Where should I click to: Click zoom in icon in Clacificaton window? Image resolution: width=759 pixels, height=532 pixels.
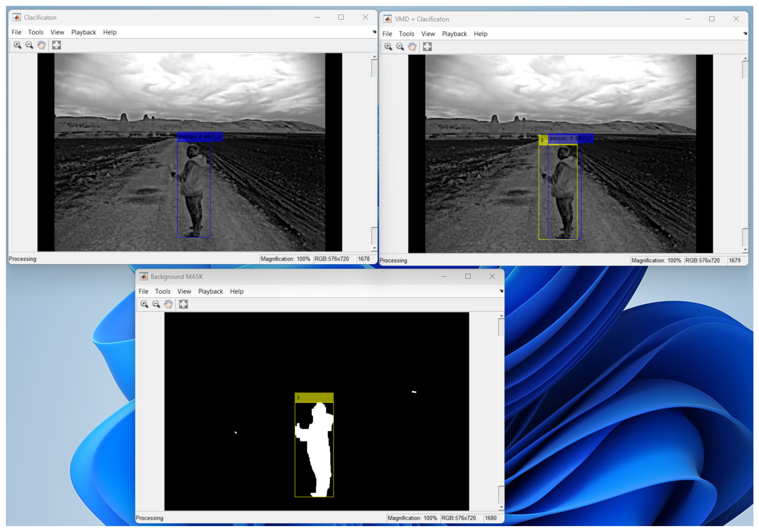(x=17, y=45)
